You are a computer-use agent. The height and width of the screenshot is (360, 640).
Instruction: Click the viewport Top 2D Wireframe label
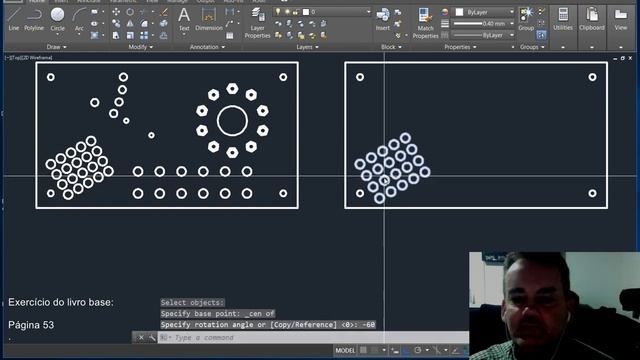point(29,58)
